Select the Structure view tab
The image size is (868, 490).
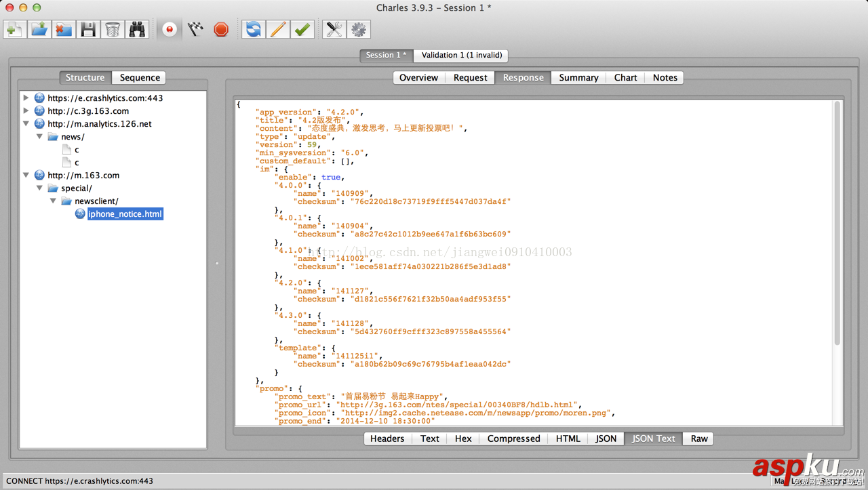tap(85, 78)
